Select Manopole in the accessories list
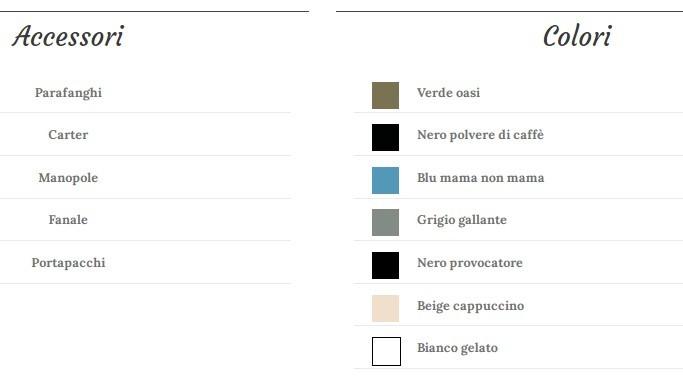This screenshot has width=683, height=385. 68,178
